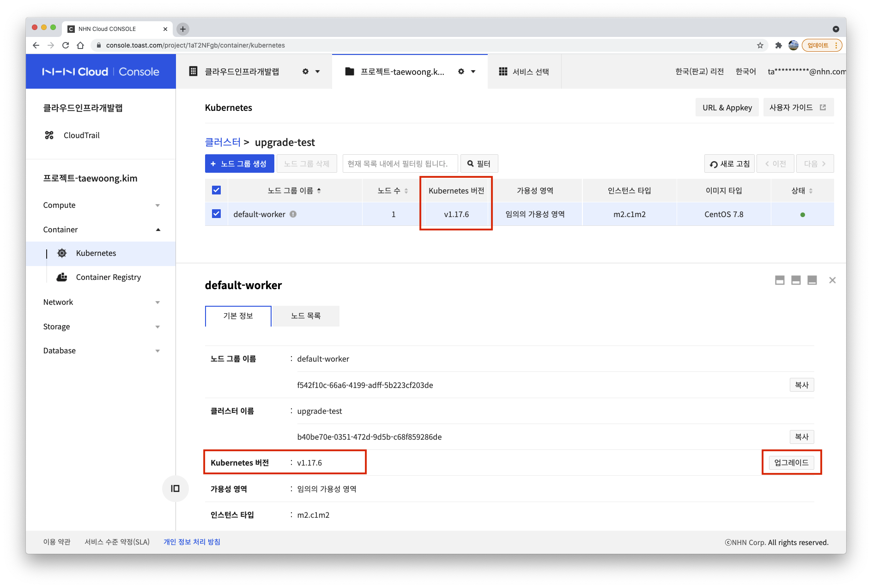Click the organization building icon

coord(194,71)
